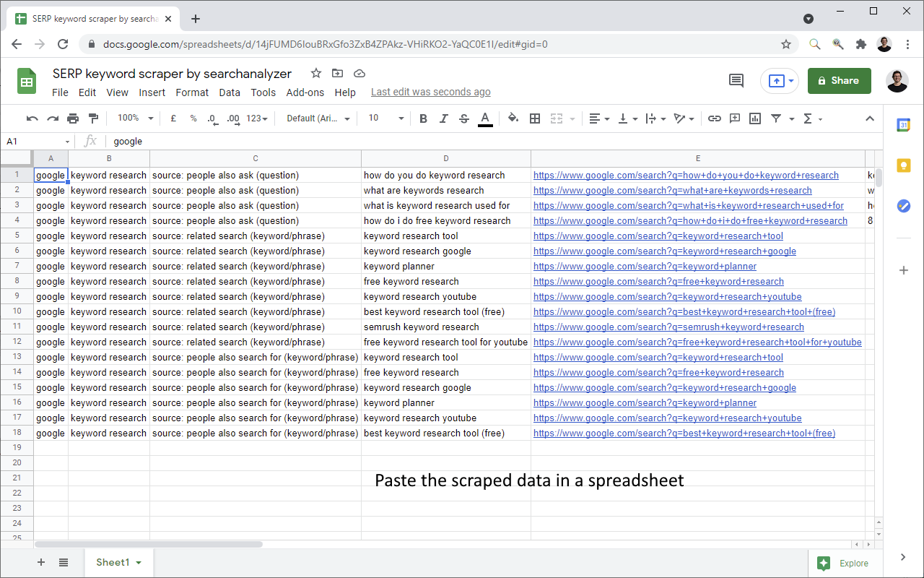
Task: Increase decimal places
Action: click(233, 118)
